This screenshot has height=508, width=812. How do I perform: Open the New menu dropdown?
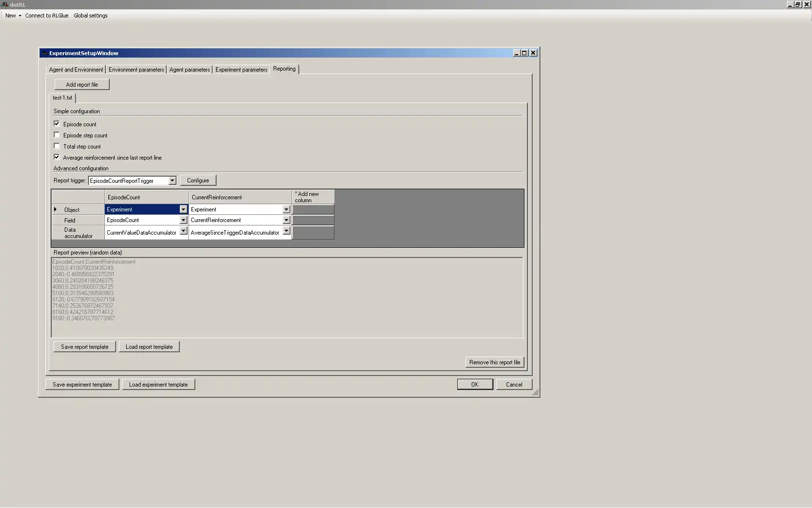pyautogui.click(x=13, y=15)
